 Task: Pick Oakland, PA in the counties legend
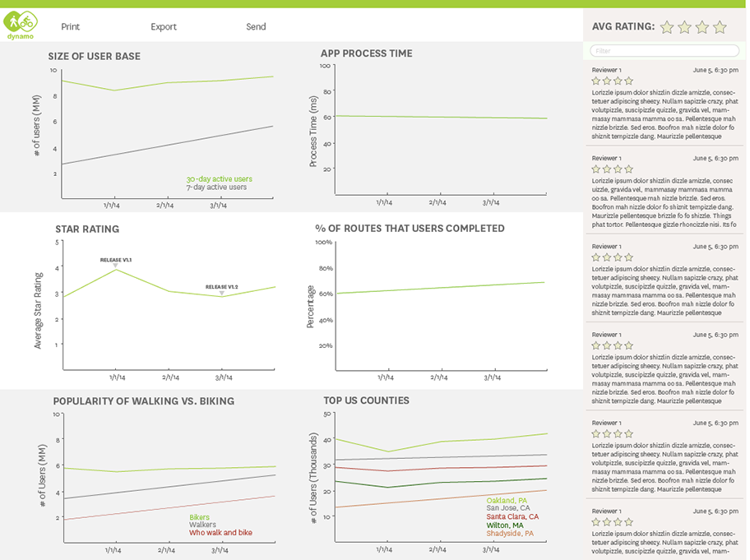point(507,501)
